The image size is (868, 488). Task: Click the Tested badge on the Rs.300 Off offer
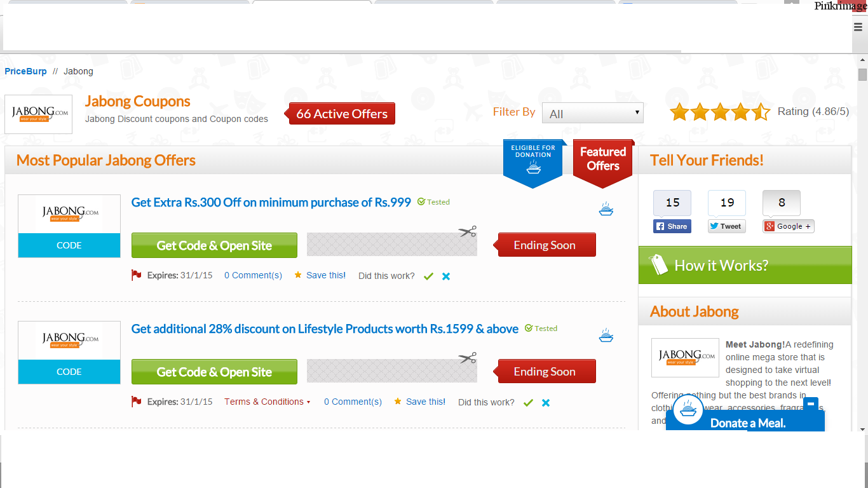433,202
